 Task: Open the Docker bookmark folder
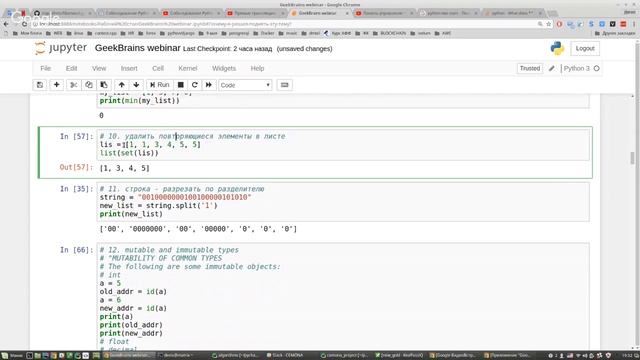[264, 33]
